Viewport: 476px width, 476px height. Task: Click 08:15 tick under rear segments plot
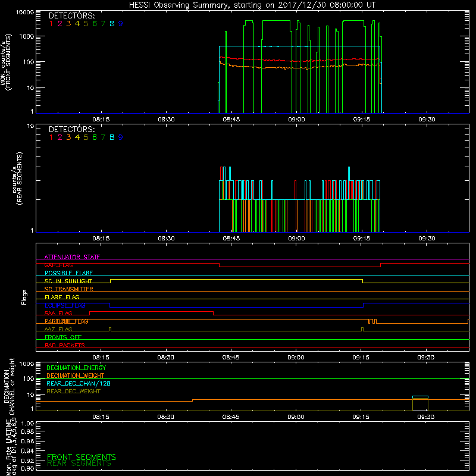[101, 239]
